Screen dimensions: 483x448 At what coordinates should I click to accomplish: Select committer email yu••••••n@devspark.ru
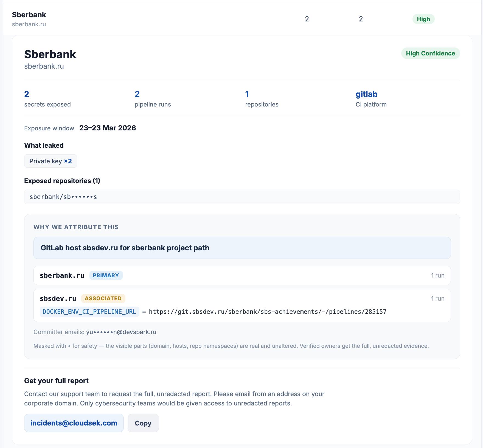tap(121, 332)
